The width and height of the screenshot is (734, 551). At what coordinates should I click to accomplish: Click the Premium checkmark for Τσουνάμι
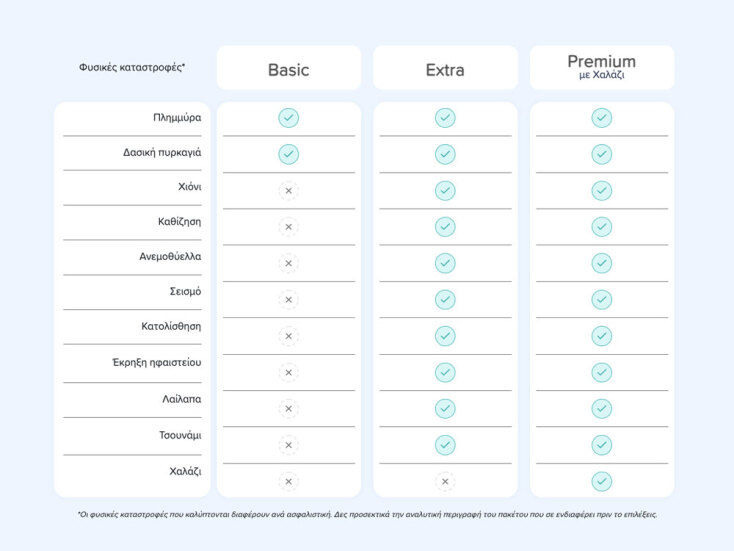pyautogui.click(x=601, y=445)
